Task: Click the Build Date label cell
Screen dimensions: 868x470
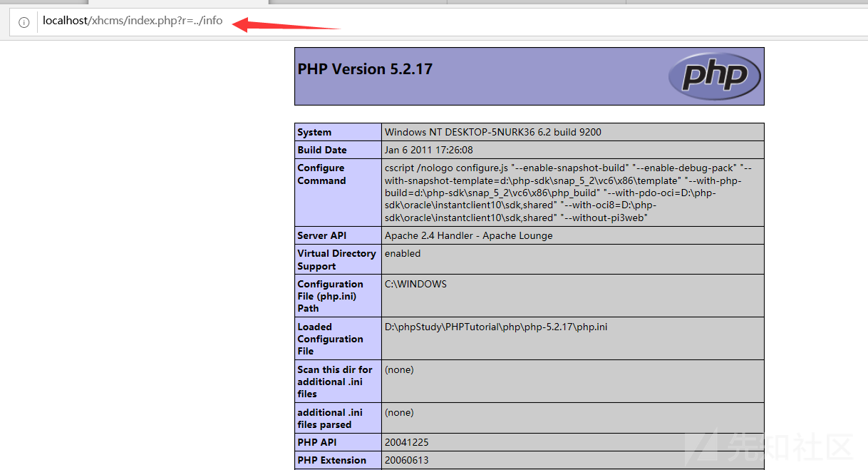Action: pyautogui.click(x=322, y=150)
